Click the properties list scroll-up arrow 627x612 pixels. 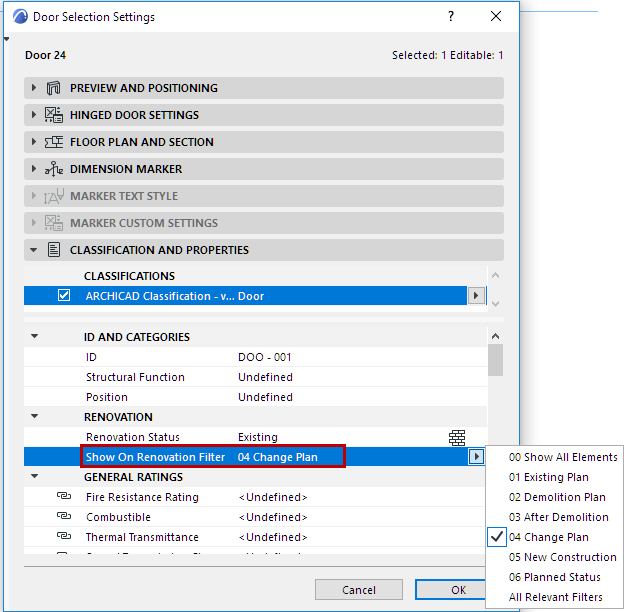click(495, 336)
